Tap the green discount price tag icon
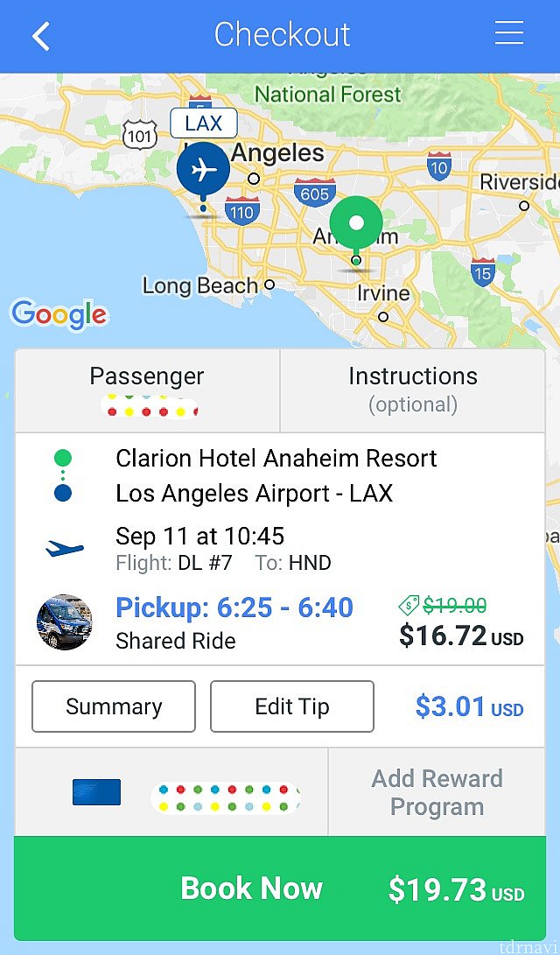This screenshot has width=560, height=955. [409, 605]
